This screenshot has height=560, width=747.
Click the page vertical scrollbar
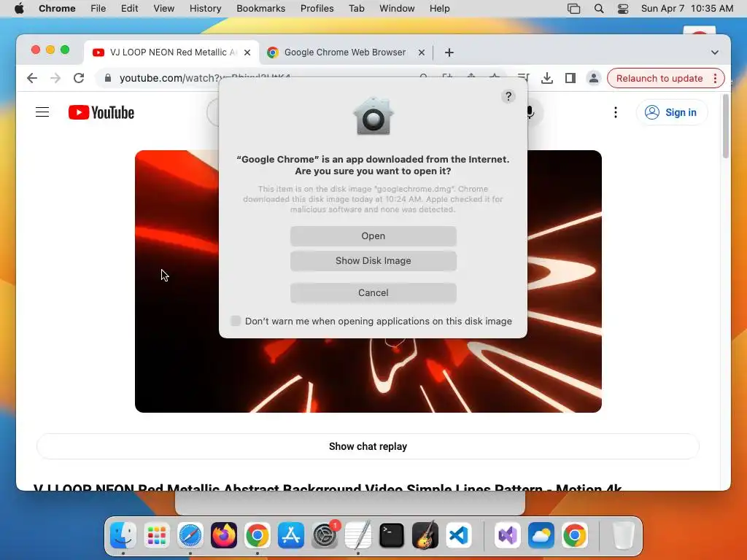coord(726,126)
